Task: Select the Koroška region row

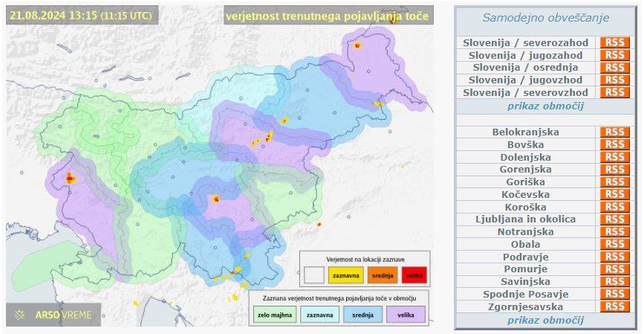Action: coord(525,207)
